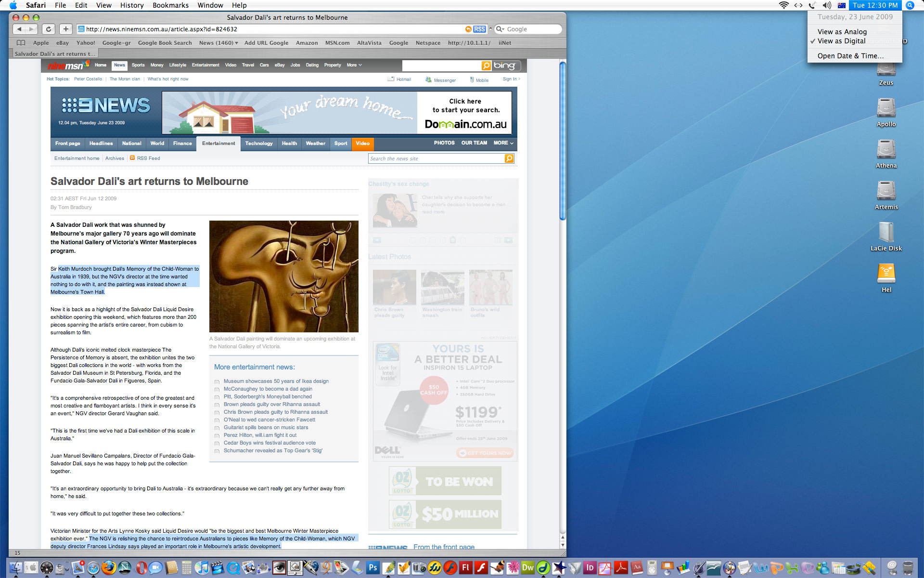Open iTunes from the dock

click(202, 567)
